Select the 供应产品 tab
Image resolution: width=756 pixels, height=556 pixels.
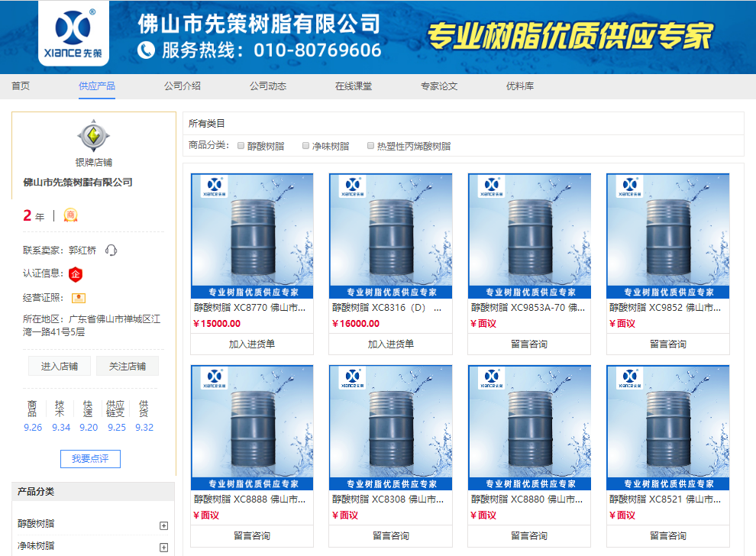(x=97, y=86)
